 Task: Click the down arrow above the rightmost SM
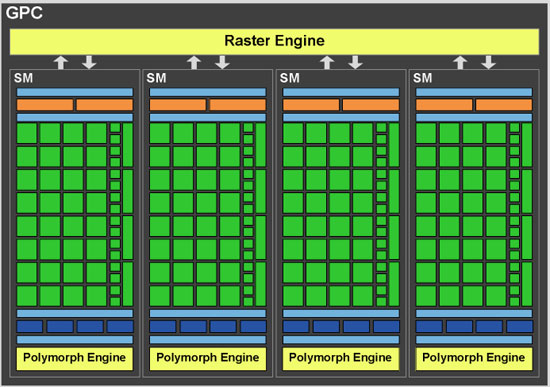[x=489, y=62]
